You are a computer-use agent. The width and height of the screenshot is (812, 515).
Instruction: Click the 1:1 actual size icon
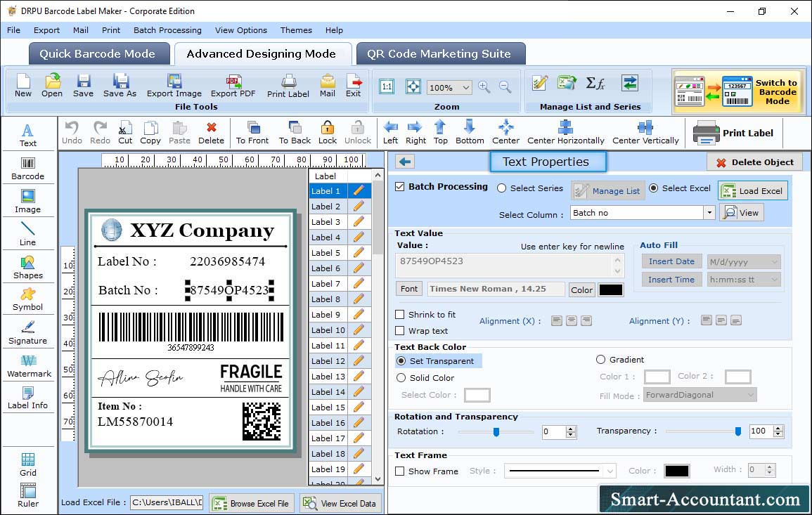pyautogui.click(x=387, y=86)
